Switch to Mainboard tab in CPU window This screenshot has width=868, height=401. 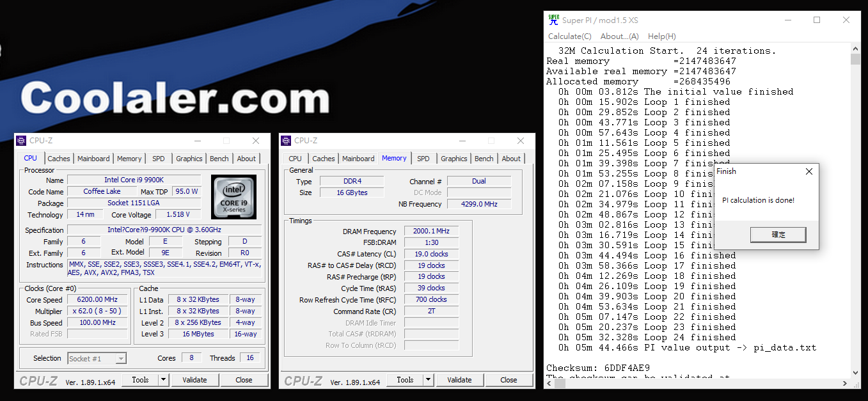93,159
